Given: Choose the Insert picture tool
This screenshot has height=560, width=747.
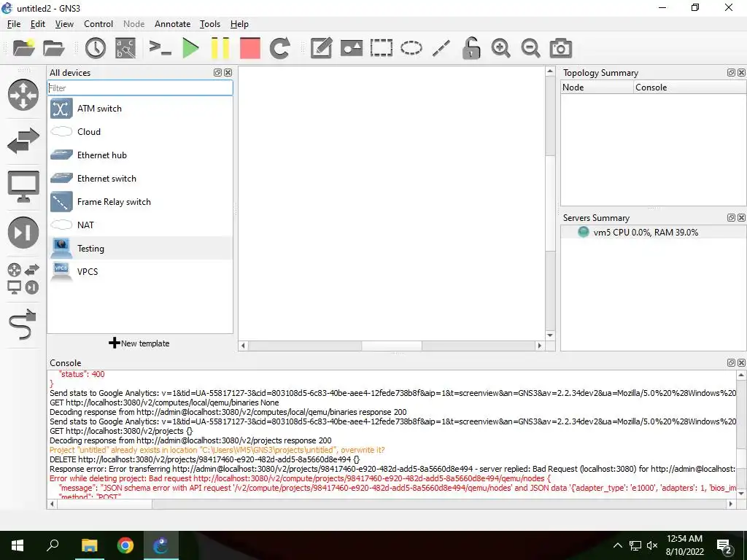Looking at the screenshot, I should [352, 48].
